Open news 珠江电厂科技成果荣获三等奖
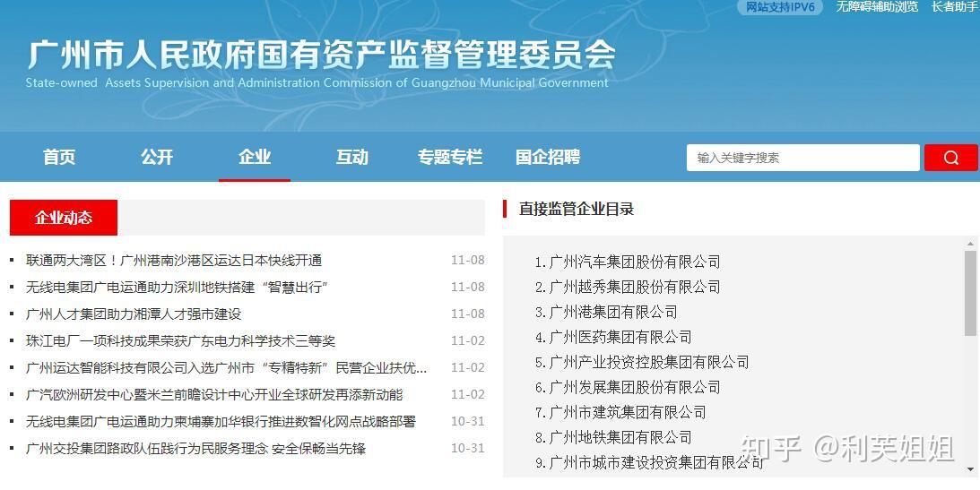Image resolution: width=980 pixels, height=490 pixels. 180,340
